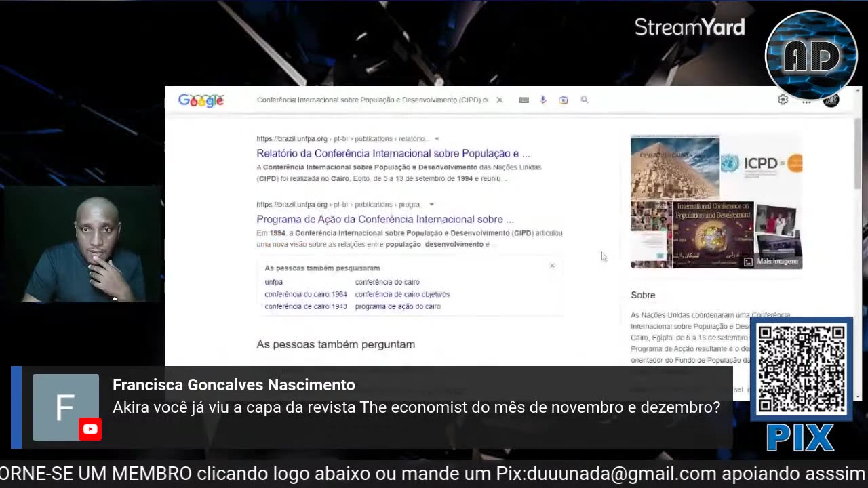Image resolution: width=868 pixels, height=488 pixels.
Task: Start voice search with the microphone icon
Action: [x=543, y=100]
